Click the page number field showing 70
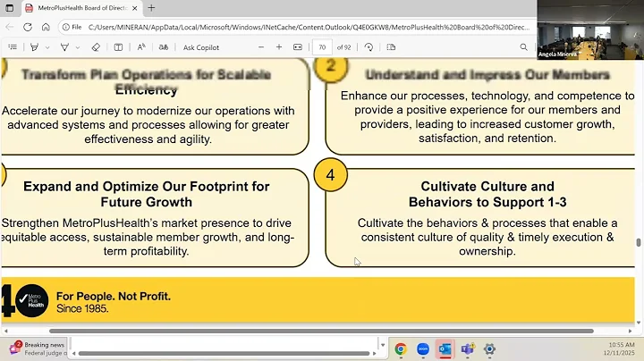The image size is (644, 361). tap(322, 47)
